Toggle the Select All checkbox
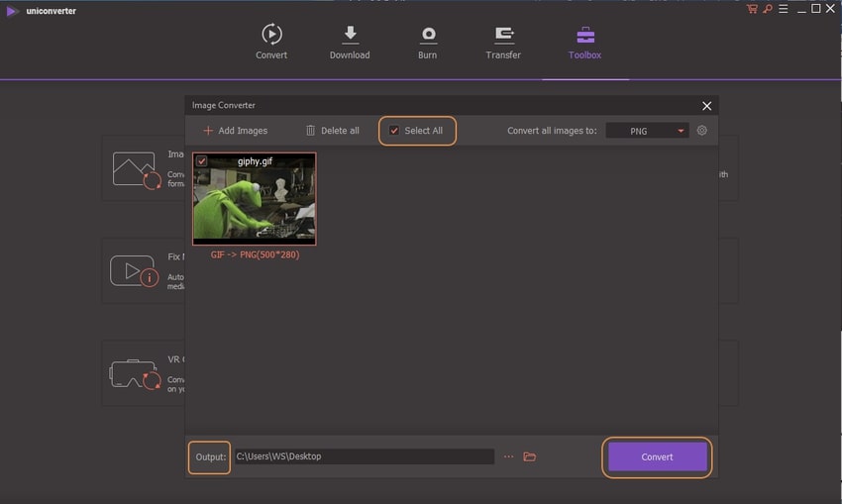 click(394, 131)
